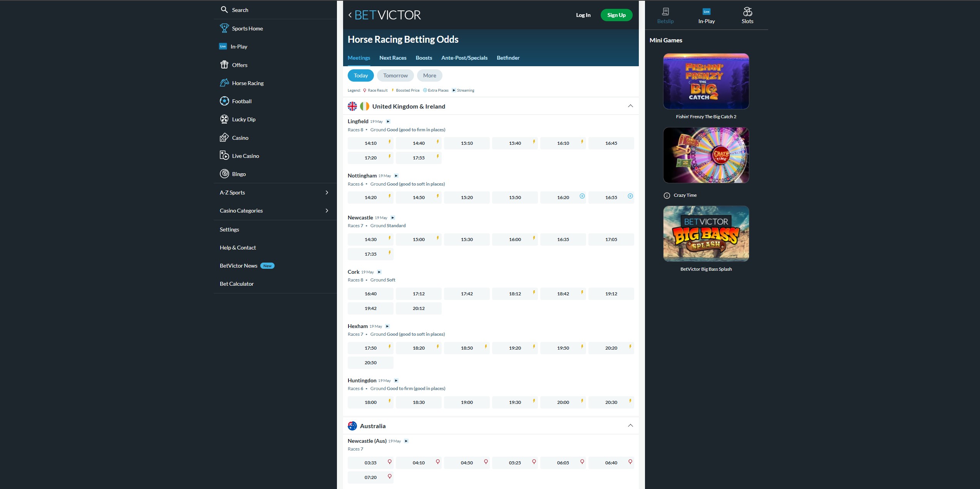Open the Betslip icon

[x=665, y=12]
